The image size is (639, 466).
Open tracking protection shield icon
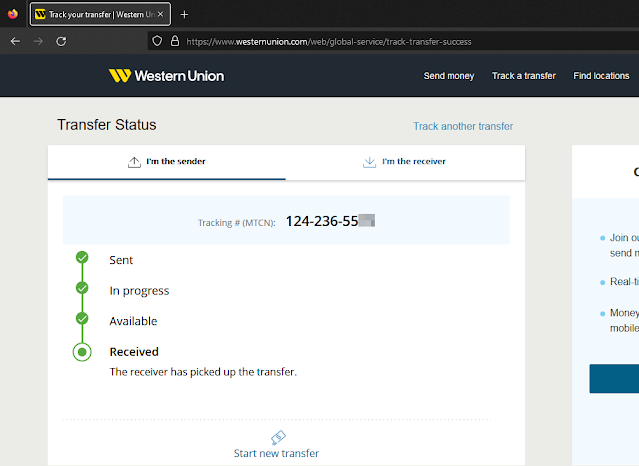157,41
